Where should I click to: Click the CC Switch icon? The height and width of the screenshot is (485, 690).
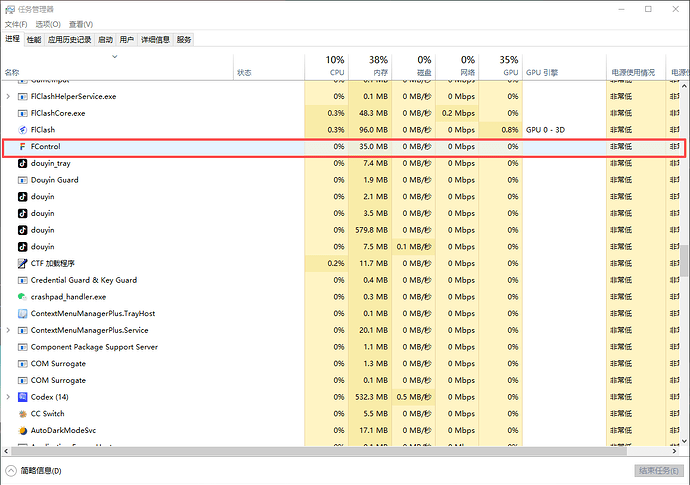pos(22,414)
